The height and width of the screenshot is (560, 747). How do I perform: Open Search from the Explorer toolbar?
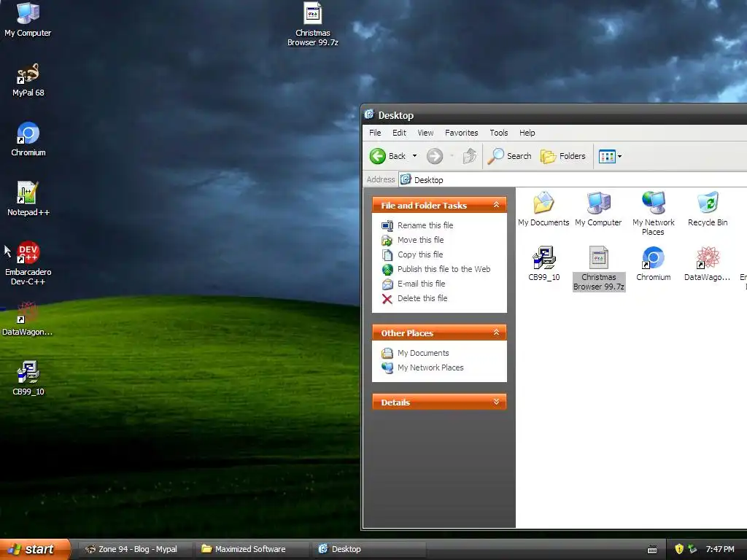point(510,156)
